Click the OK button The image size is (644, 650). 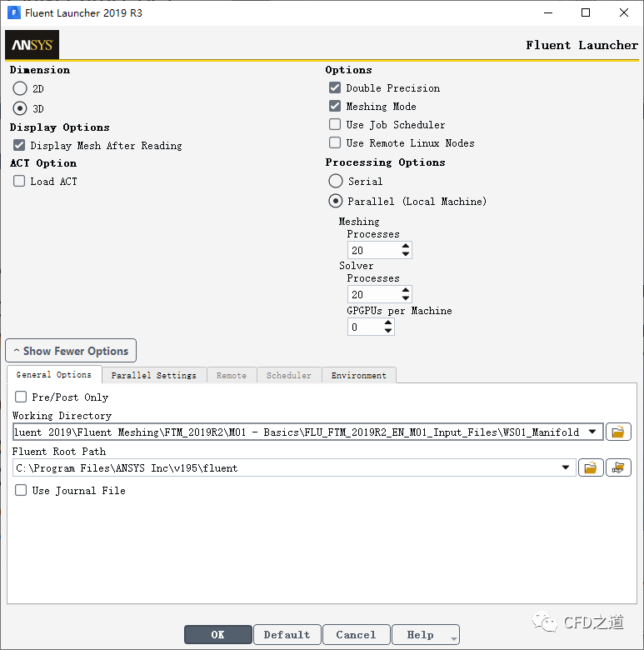218,634
